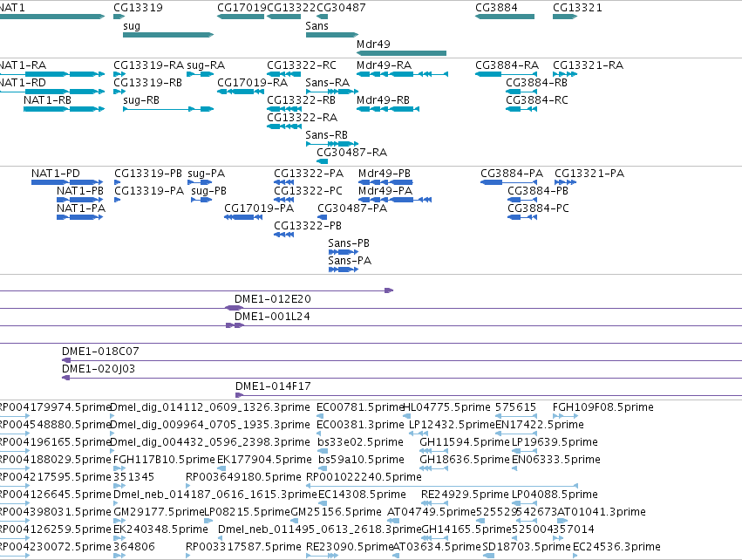
Task: Select the CG13319-PB protein label
Action: click(148, 174)
